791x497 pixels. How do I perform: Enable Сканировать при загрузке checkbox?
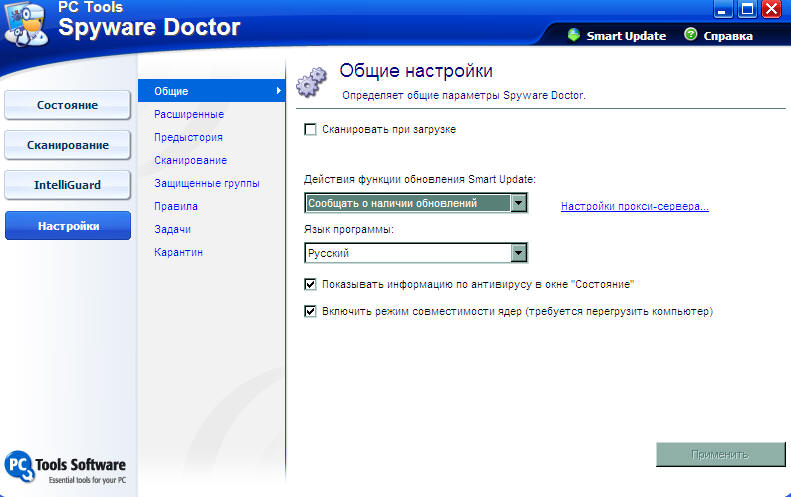[x=310, y=130]
